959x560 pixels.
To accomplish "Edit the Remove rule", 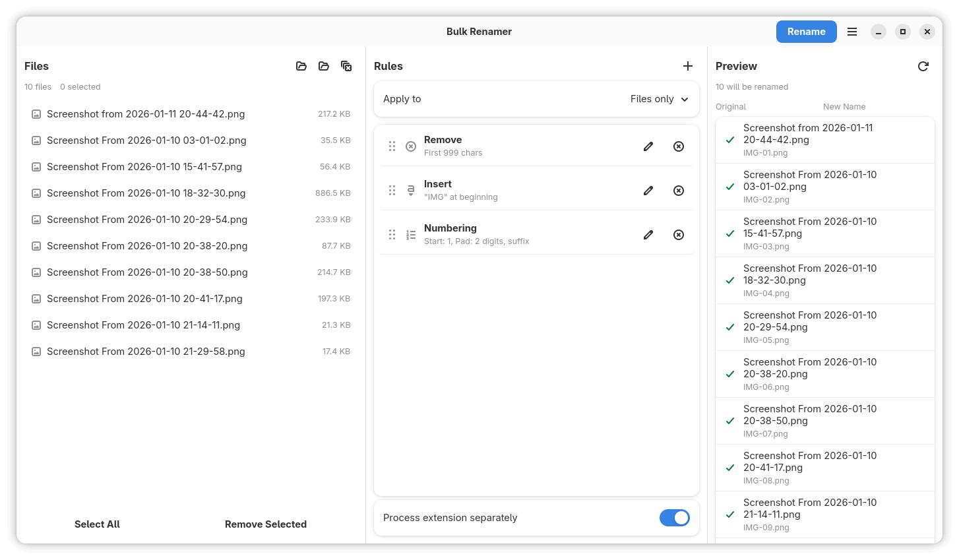I will [x=648, y=146].
